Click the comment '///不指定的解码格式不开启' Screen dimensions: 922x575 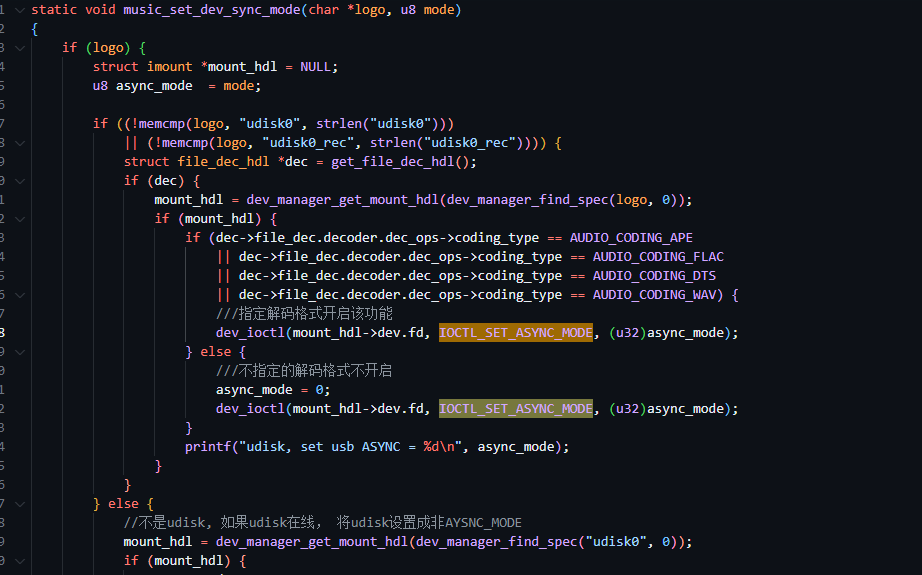[x=303, y=370]
